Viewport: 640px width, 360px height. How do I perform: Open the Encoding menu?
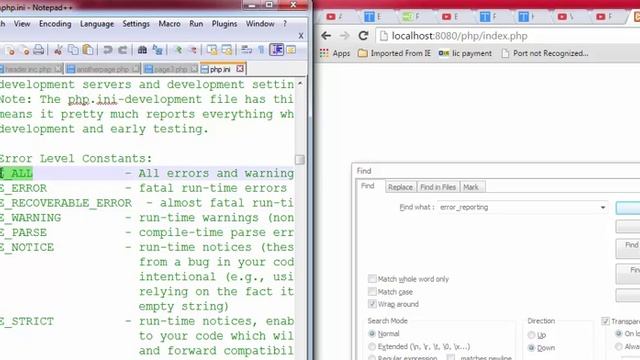tap(55, 24)
